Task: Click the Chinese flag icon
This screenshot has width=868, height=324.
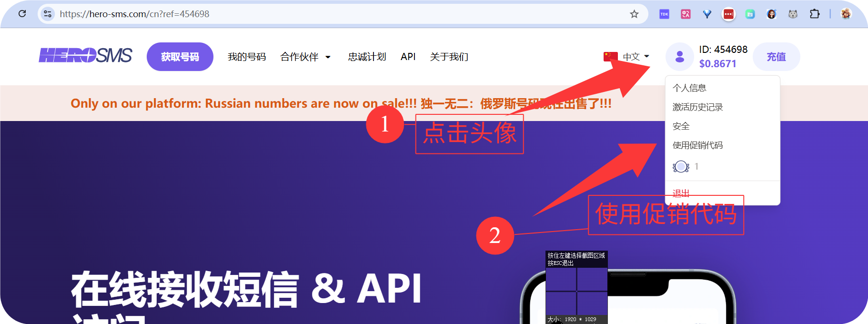Action: (610, 56)
